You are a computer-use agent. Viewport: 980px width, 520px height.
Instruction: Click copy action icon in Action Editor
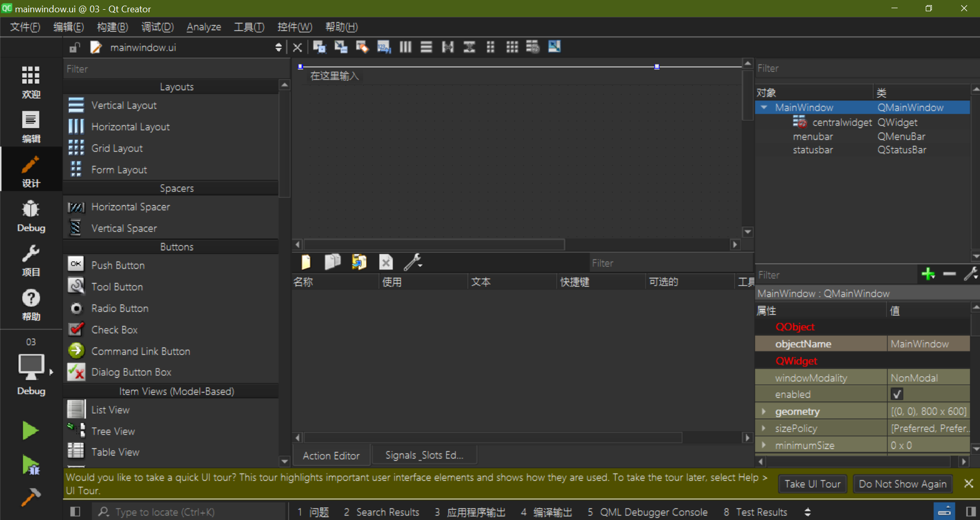(333, 262)
